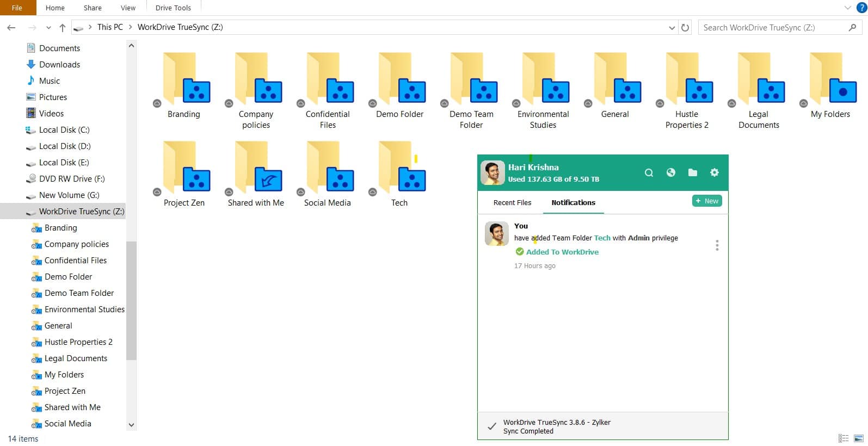Screen dimensions: 868x446
Task: Switch to large icons view layout
Action: tap(859, 438)
